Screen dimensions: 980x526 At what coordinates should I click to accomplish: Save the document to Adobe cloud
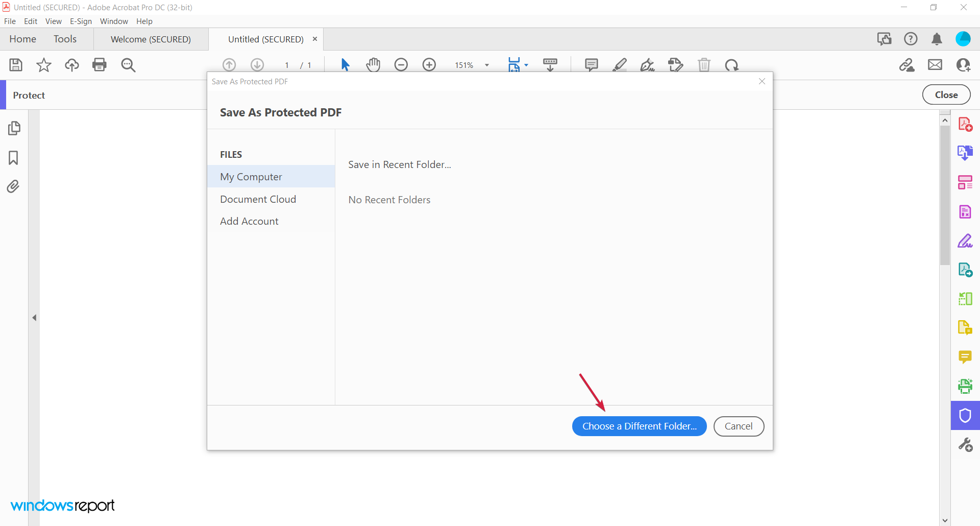click(72, 65)
